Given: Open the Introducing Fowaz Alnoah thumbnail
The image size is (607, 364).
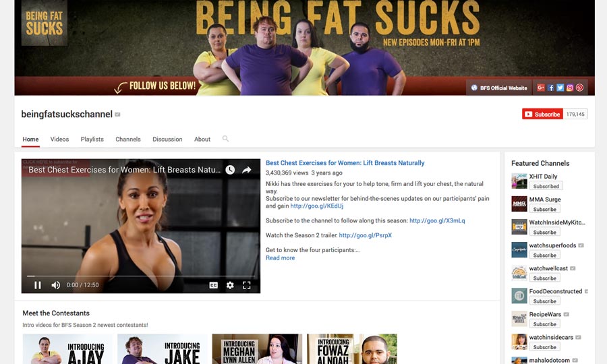Looking at the screenshot, I should point(352,349).
